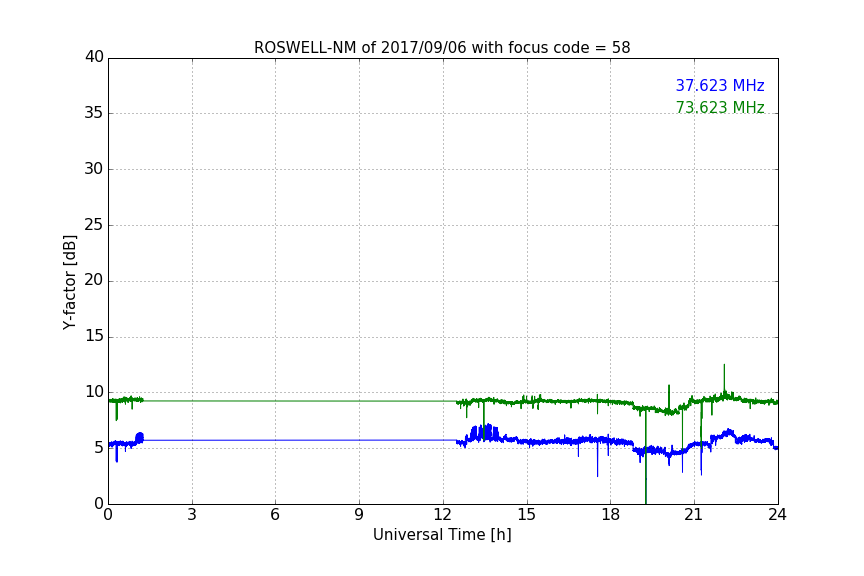Click the 'Y-factor [dB]' axis label

69,282
